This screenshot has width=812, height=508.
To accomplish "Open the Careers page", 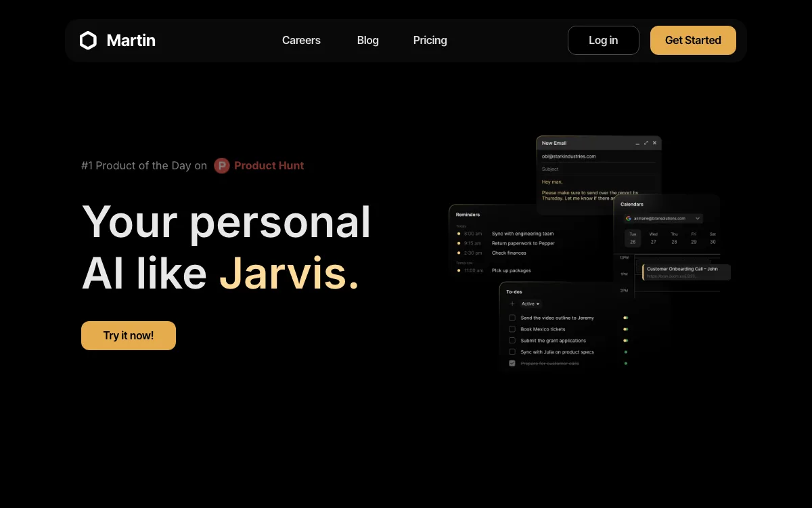I will pos(301,41).
